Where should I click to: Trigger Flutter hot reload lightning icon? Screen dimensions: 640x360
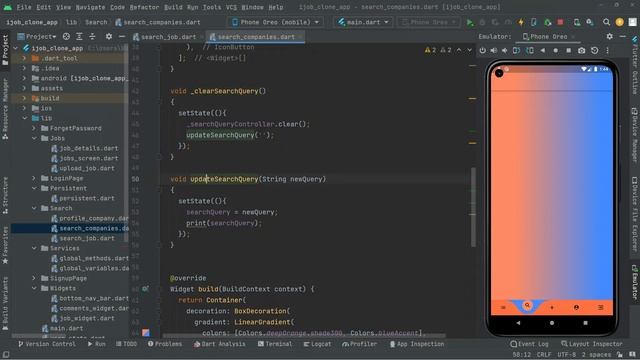(521, 22)
